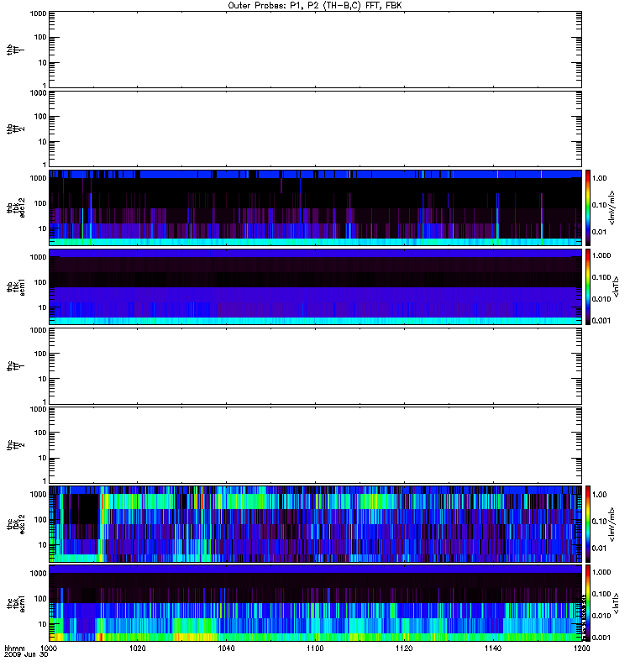This screenshot has height=672, width=630.
Task: Click the thb fbk scm1 spectrogram panel
Action: [315, 286]
